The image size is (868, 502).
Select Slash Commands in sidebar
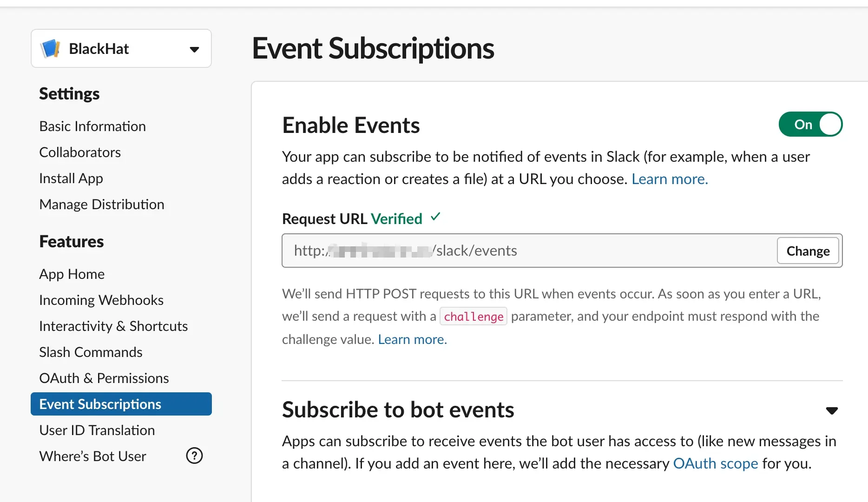coord(91,352)
